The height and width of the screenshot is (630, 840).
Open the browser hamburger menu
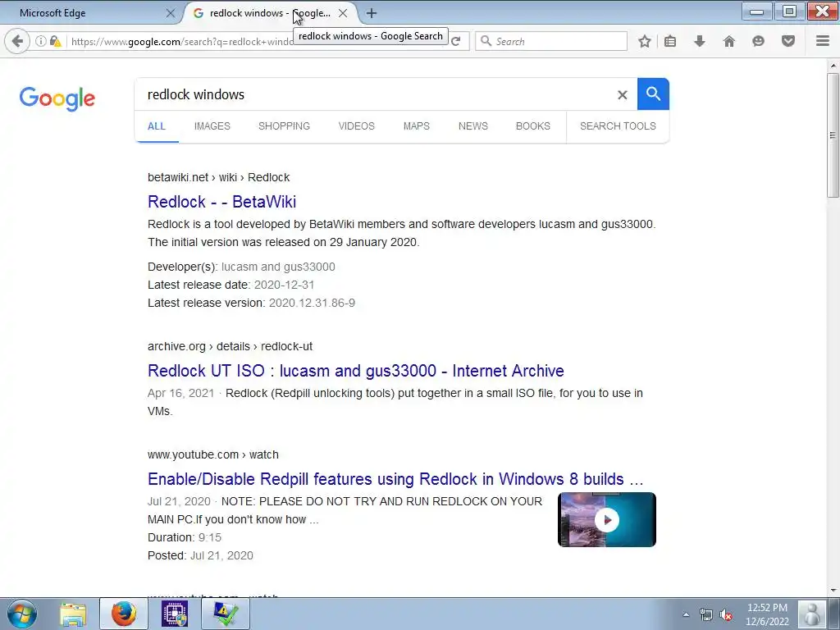pyautogui.click(x=823, y=41)
